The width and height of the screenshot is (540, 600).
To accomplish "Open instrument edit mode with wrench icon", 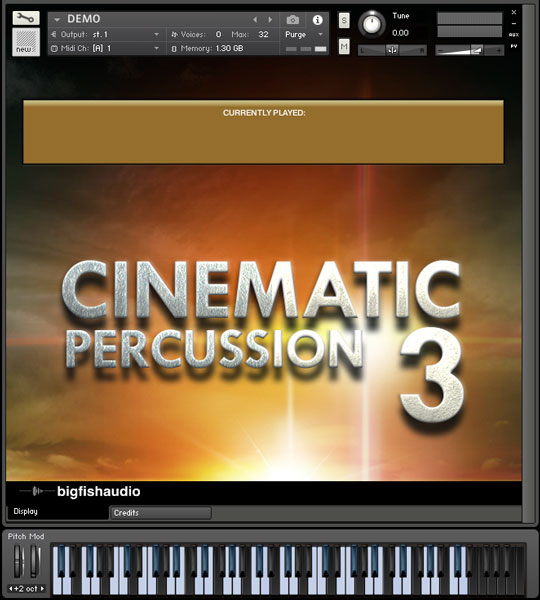I will (x=26, y=18).
